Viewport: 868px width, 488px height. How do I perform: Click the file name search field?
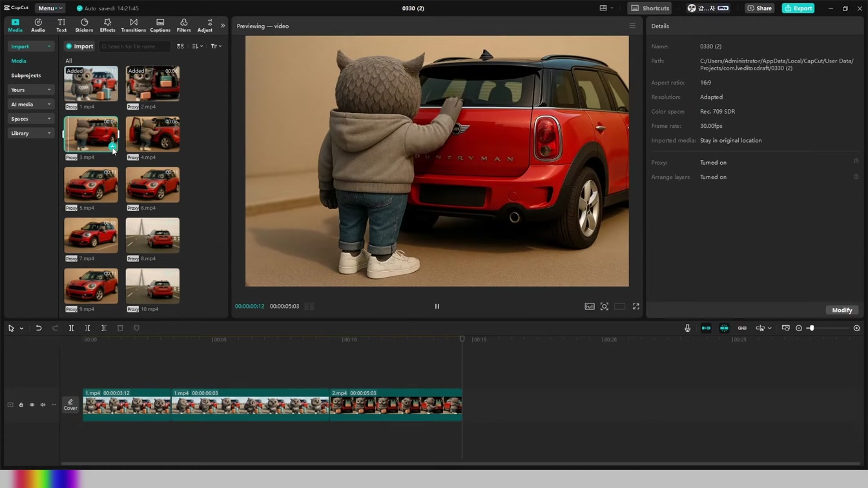pos(135,46)
